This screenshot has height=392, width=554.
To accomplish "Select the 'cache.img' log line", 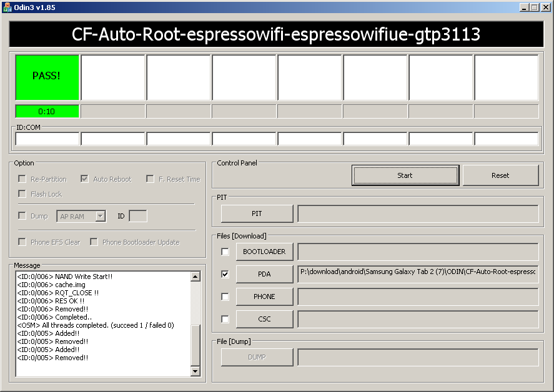I will [51, 285].
